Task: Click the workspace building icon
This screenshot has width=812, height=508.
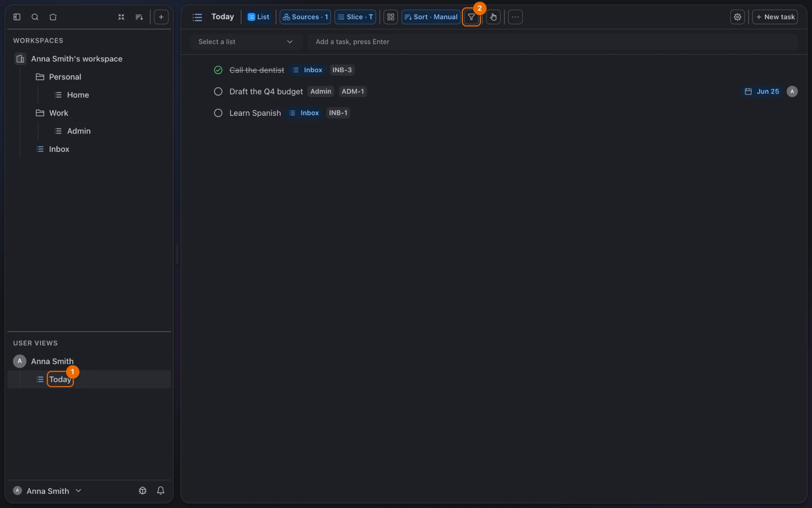Action: click(x=20, y=59)
